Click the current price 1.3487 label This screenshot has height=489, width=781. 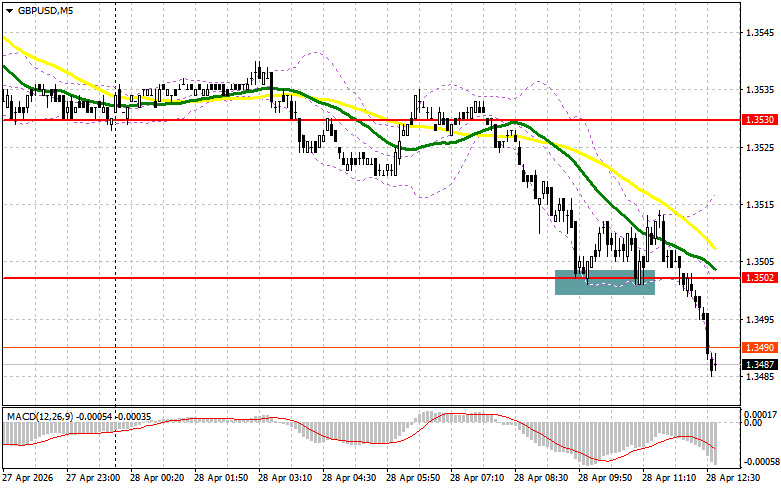(x=760, y=365)
